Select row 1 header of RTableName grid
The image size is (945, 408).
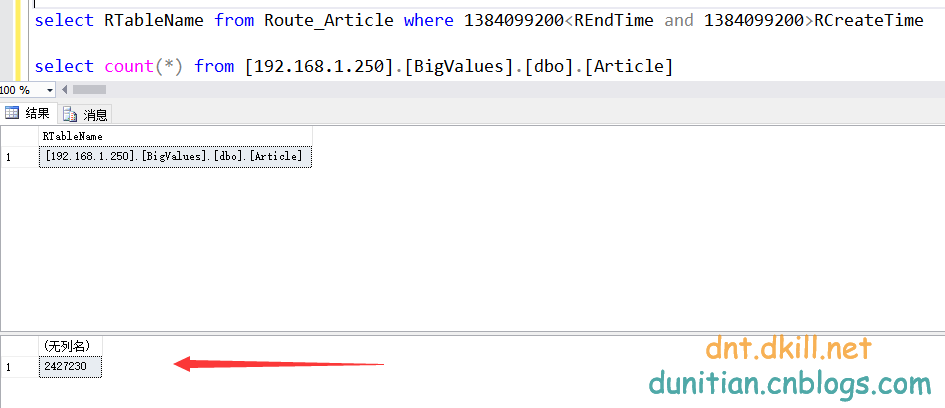(19, 157)
